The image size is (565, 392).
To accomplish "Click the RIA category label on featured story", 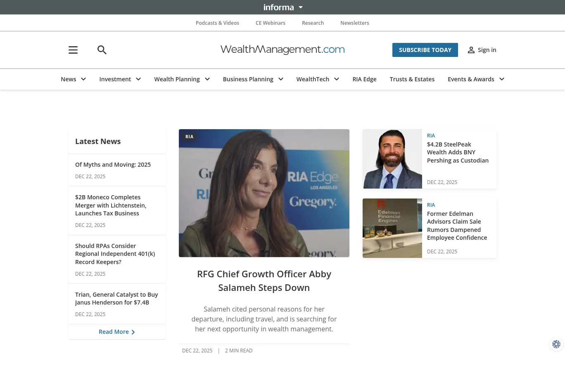I will pyautogui.click(x=190, y=137).
